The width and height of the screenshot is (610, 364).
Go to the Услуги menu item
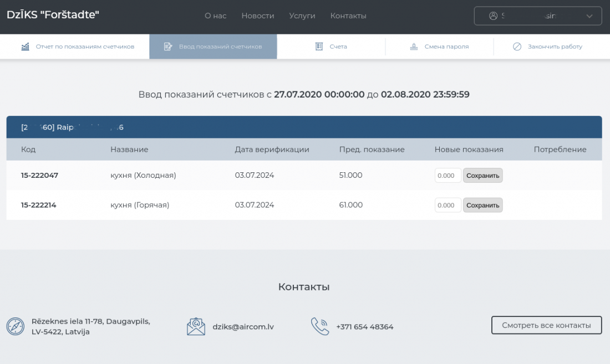(x=302, y=16)
